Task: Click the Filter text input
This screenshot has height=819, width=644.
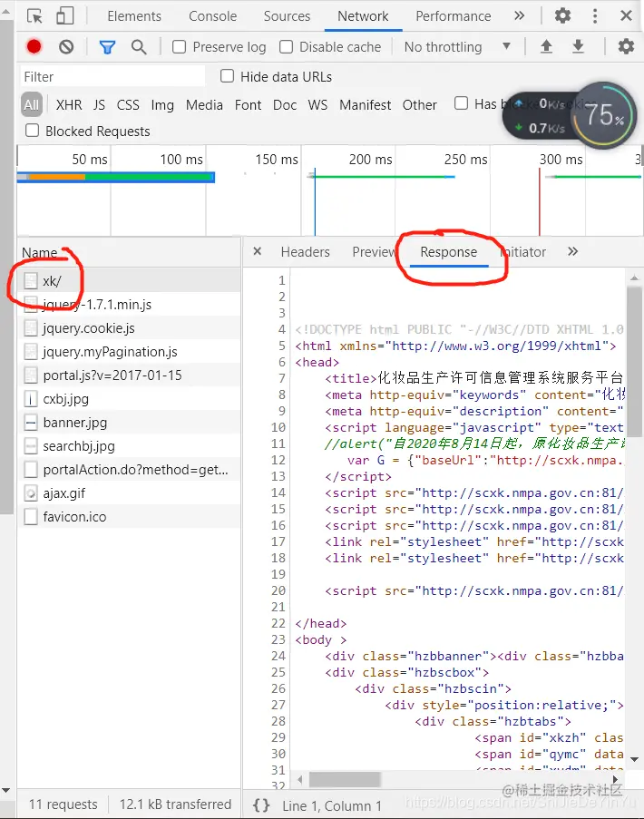Action: tap(112, 77)
